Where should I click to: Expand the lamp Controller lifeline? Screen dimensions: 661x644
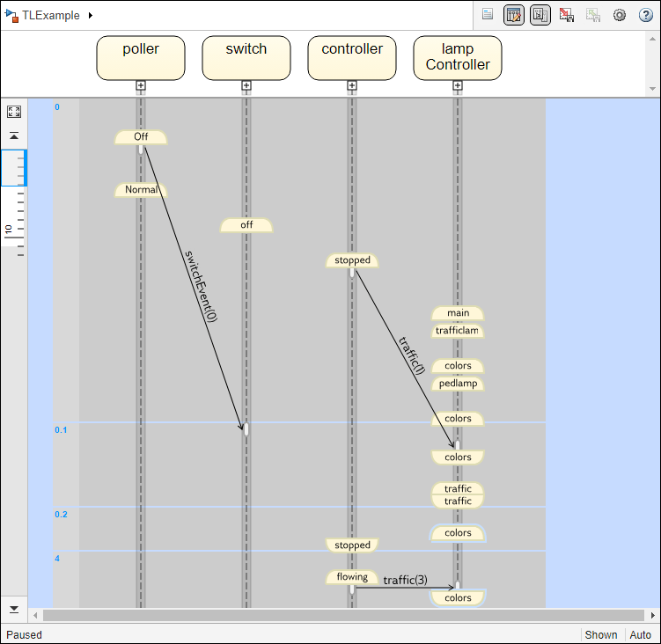458,85
